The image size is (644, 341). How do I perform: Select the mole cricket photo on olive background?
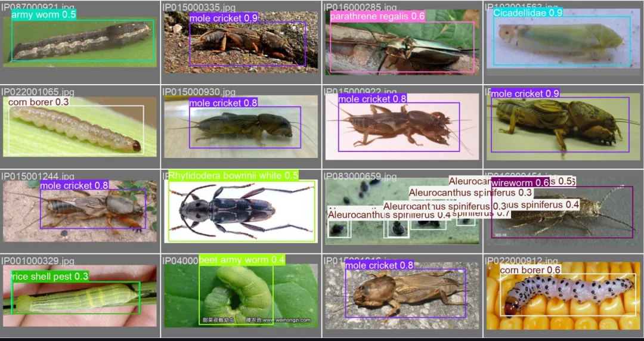[x=563, y=126]
